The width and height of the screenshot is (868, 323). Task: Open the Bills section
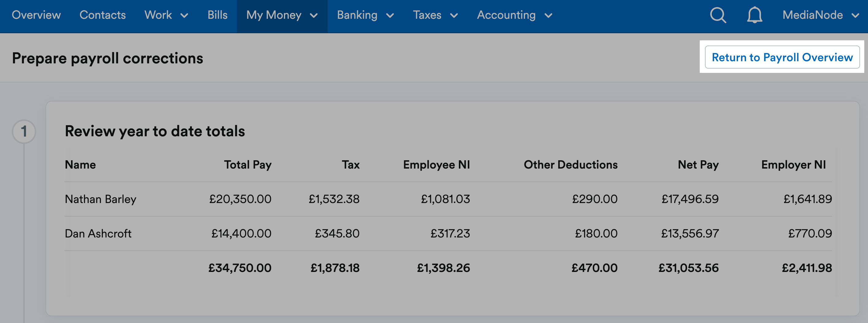pyautogui.click(x=217, y=15)
